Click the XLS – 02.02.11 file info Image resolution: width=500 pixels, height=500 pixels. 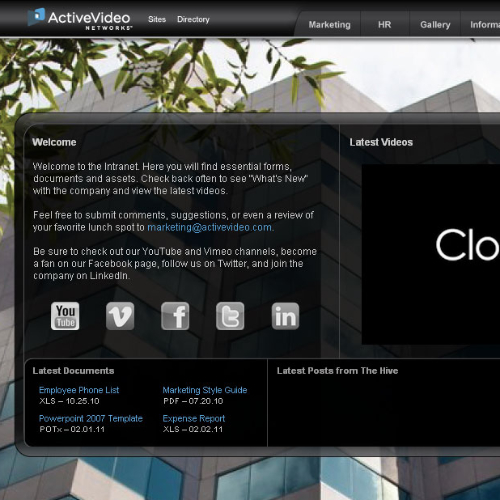click(x=193, y=429)
